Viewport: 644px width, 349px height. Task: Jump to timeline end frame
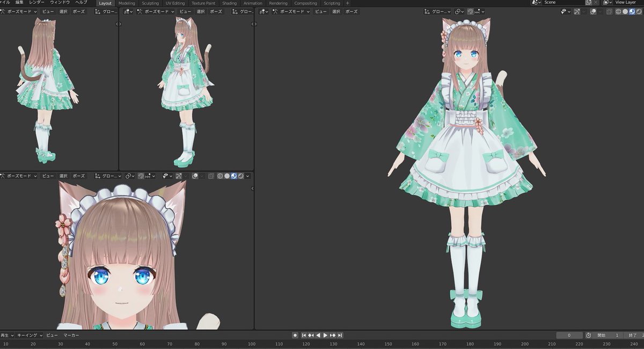click(340, 335)
